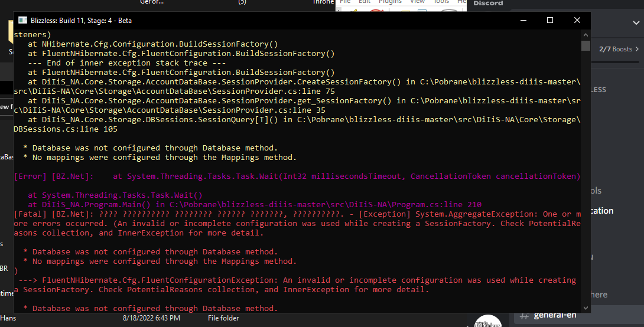This screenshot has width=644, height=327.
Task: Click the Blizzless console window title icon
Action: point(22,21)
